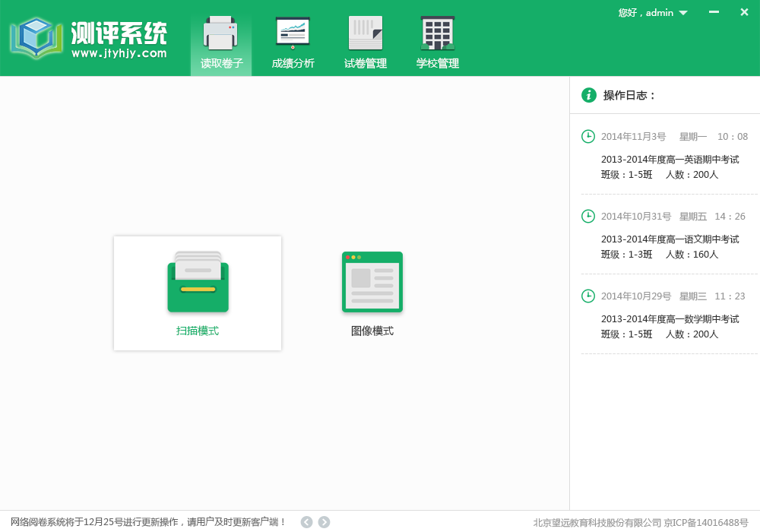Click the update notice message

(x=148, y=522)
